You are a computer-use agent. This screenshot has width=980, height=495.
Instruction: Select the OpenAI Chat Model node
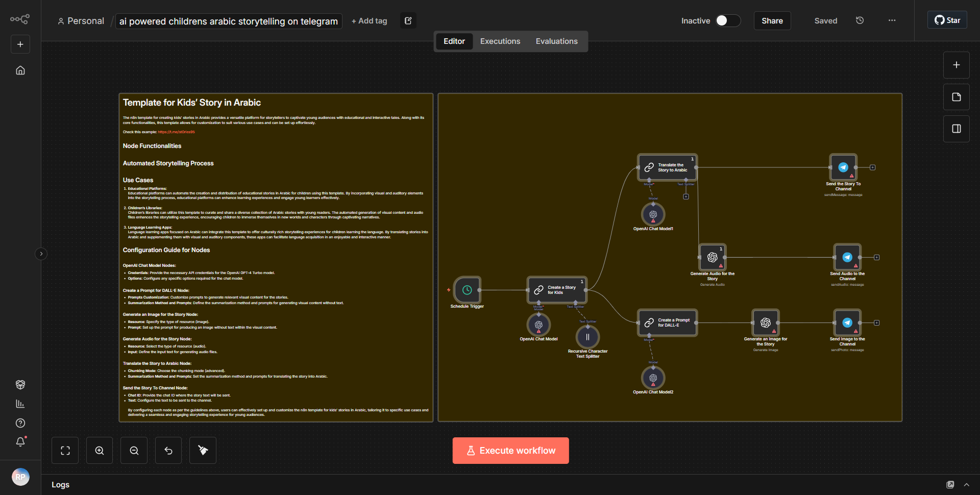(538, 325)
